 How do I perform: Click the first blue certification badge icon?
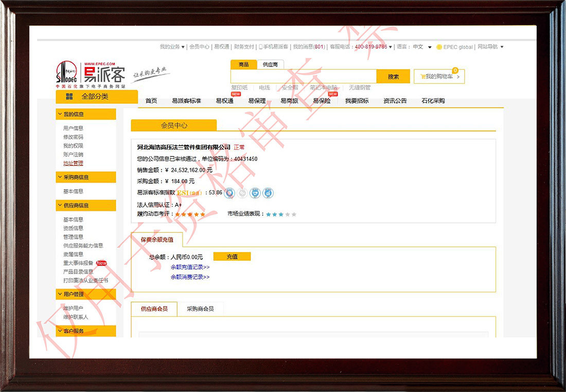(229, 193)
